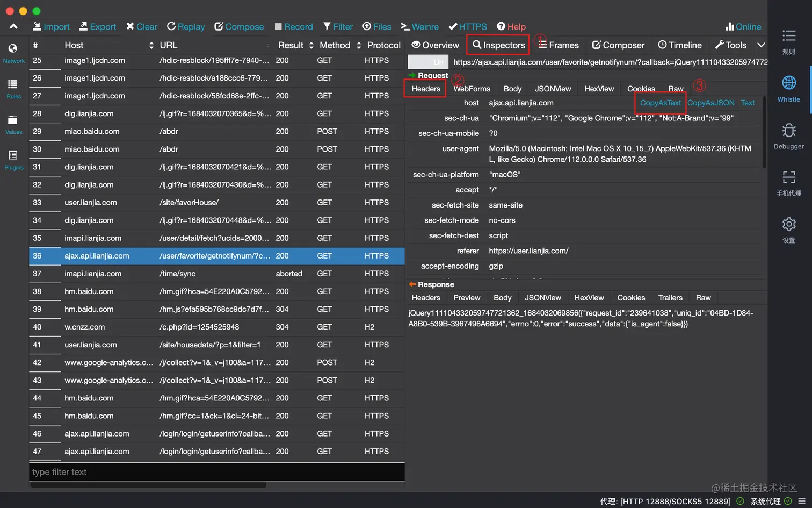Open the Help menu
The width and height of the screenshot is (812, 508).
coord(511,26)
